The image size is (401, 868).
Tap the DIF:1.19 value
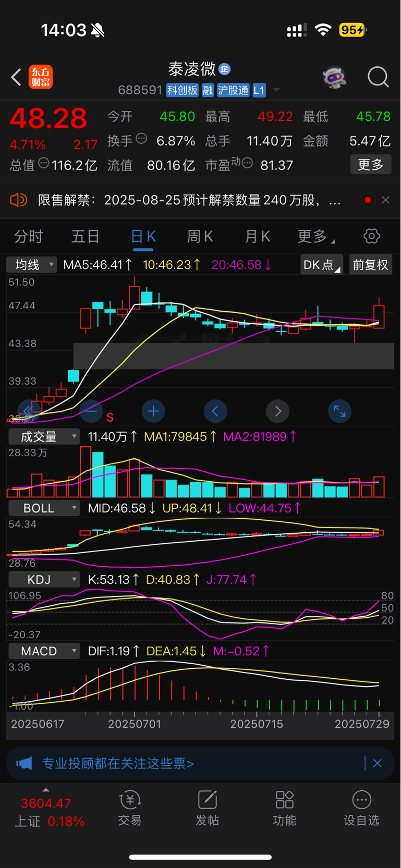[114, 651]
